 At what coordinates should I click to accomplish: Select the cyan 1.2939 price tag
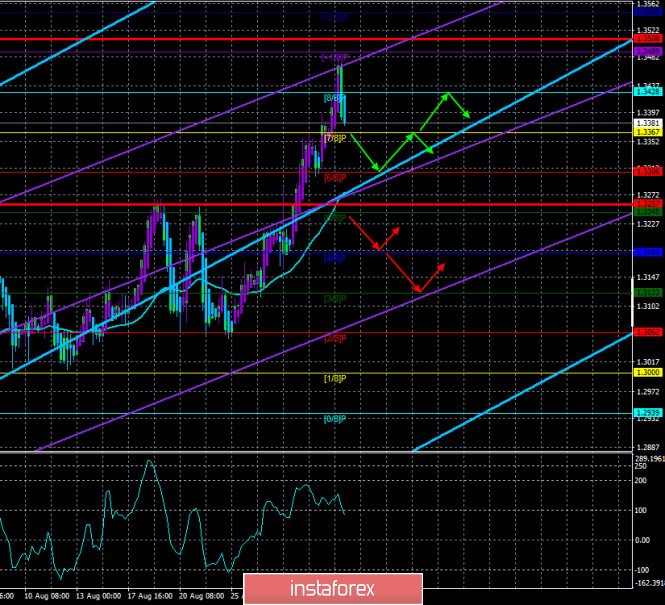648,413
